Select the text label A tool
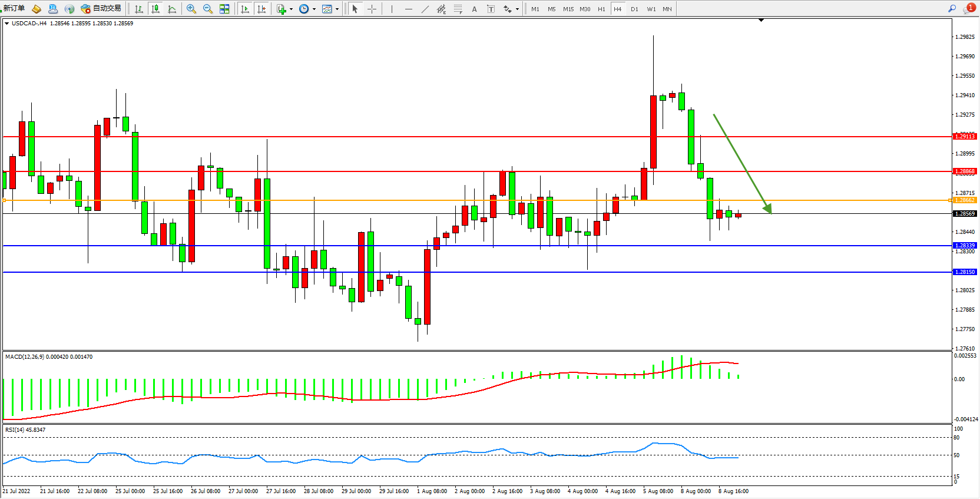 coord(474,9)
